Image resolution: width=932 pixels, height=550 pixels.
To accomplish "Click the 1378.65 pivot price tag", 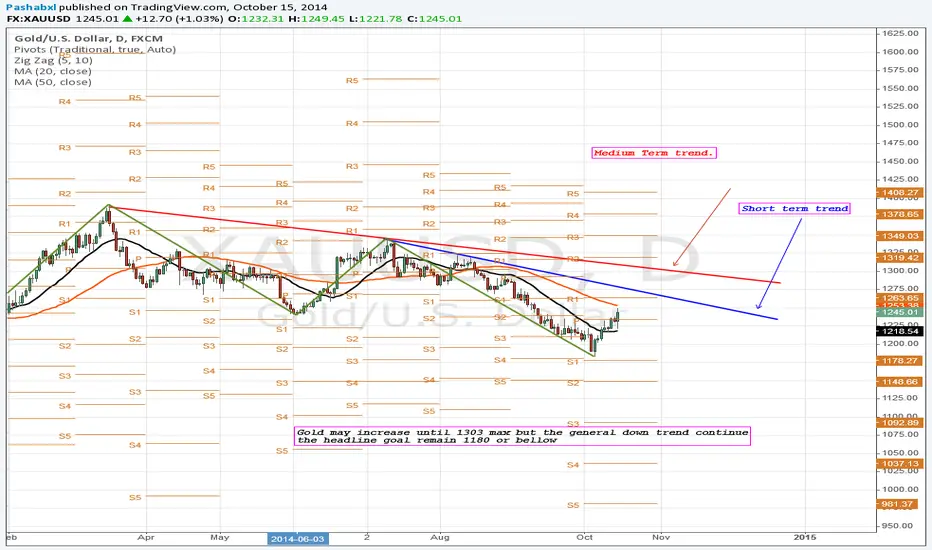I will (x=900, y=214).
